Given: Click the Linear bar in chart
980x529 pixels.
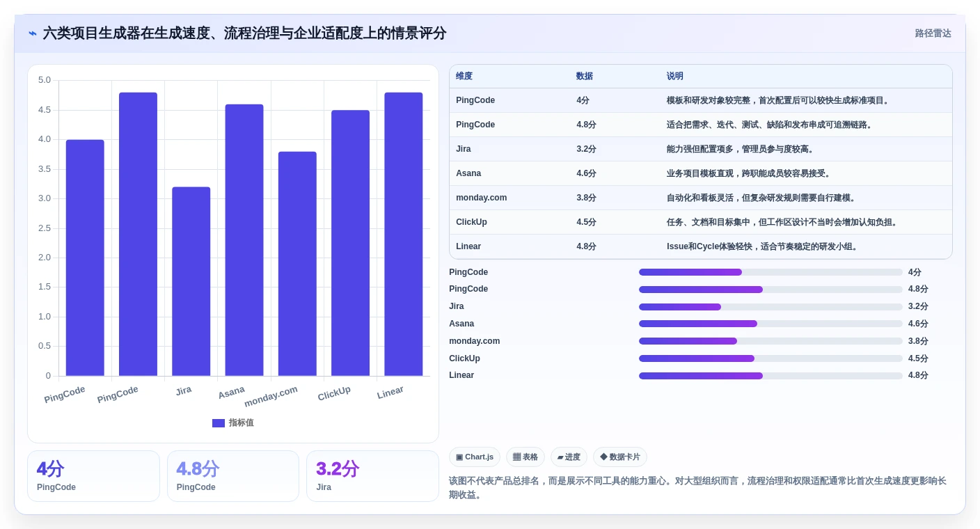Looking at the screenshot, I should click(x=404, y=234).
